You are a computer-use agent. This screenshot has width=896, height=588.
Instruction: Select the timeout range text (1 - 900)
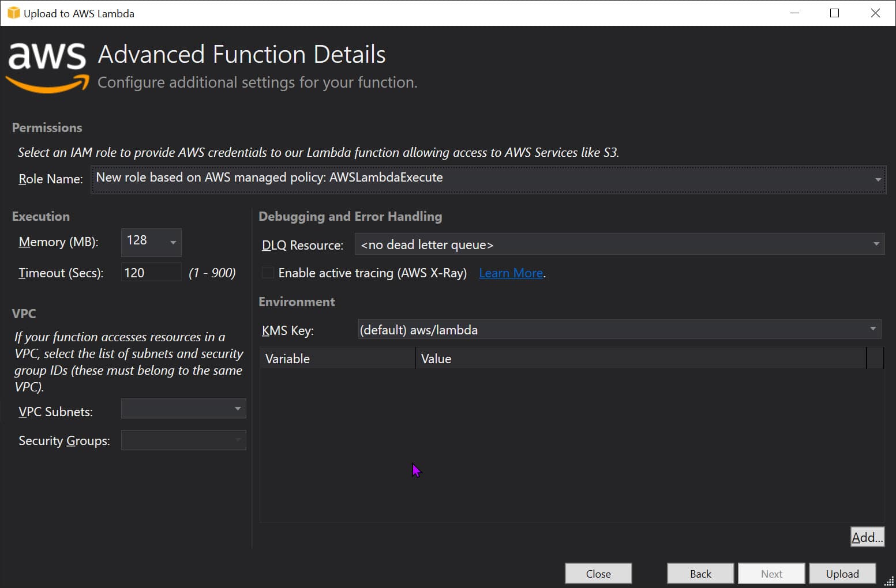(x=212, y=273)
